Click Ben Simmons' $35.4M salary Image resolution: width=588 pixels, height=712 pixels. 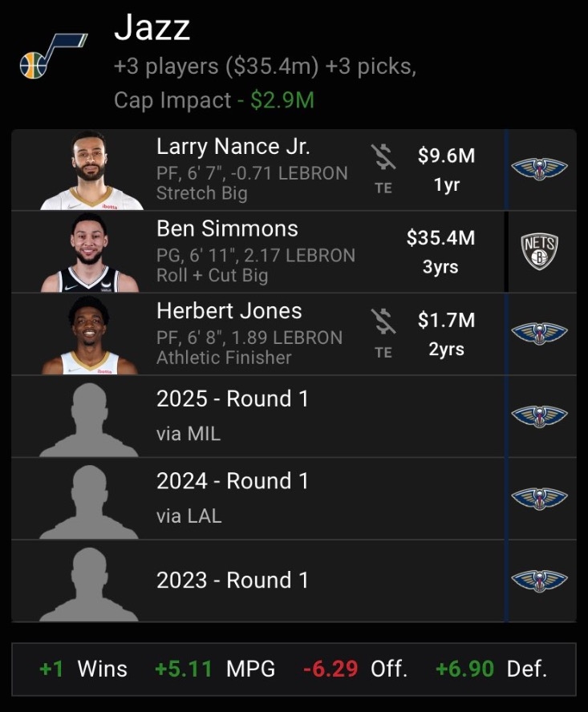[x=440, y=238]
